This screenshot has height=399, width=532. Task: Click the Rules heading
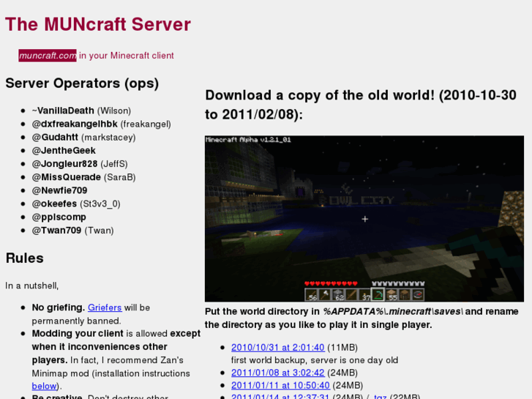(25, 258)
